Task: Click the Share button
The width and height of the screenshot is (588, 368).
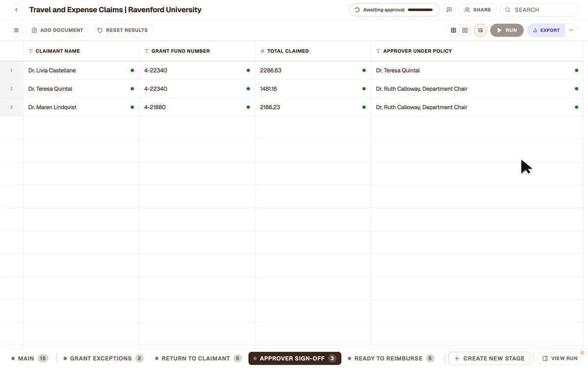Action: [x=478, y=10]
